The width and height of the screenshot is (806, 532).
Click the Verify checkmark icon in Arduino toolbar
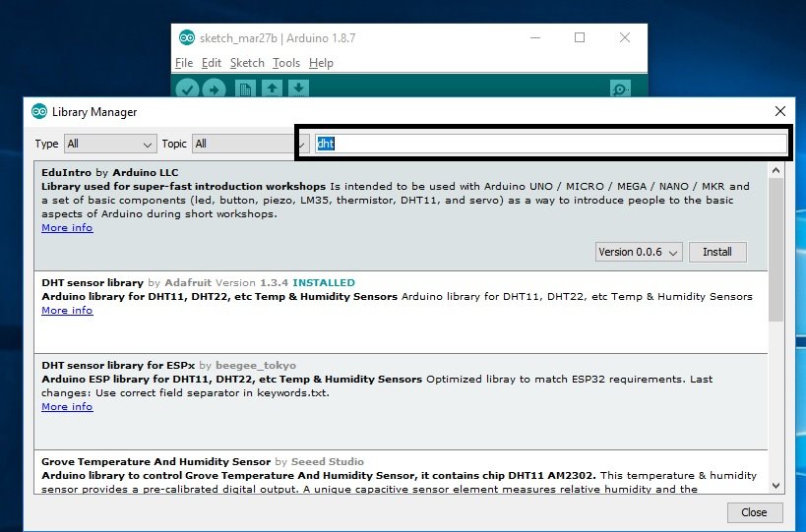187,89
